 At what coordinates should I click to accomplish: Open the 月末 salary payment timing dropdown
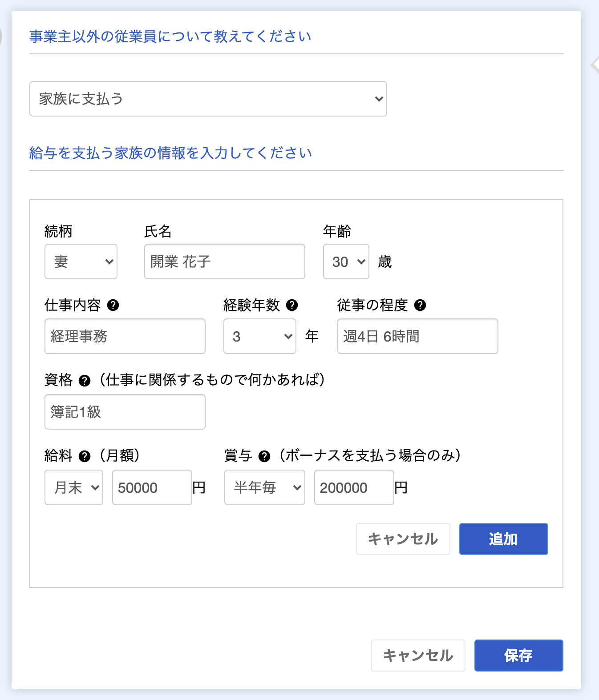(74, 487)
